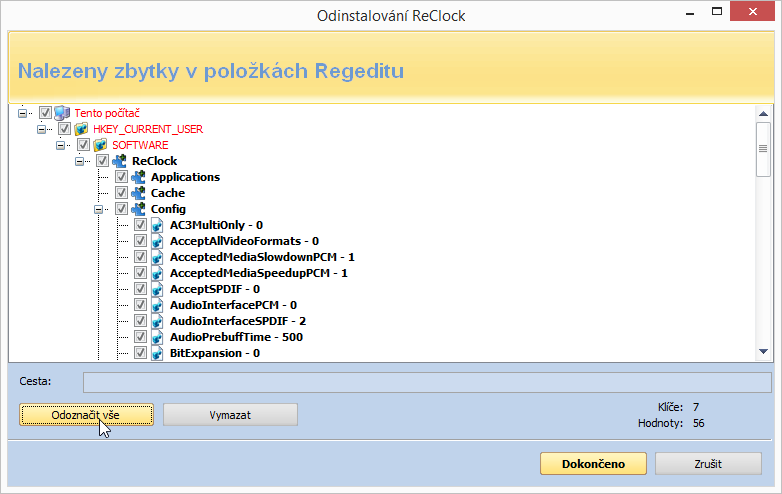Viewport: 782px width, 494px height.
Task: Select the row AudioInterfaceSPDIF - 2
Action: [238, 321]
